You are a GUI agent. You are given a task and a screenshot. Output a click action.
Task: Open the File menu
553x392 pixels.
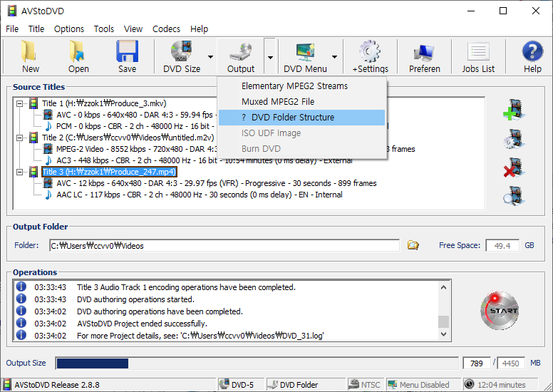click(12, 29)
